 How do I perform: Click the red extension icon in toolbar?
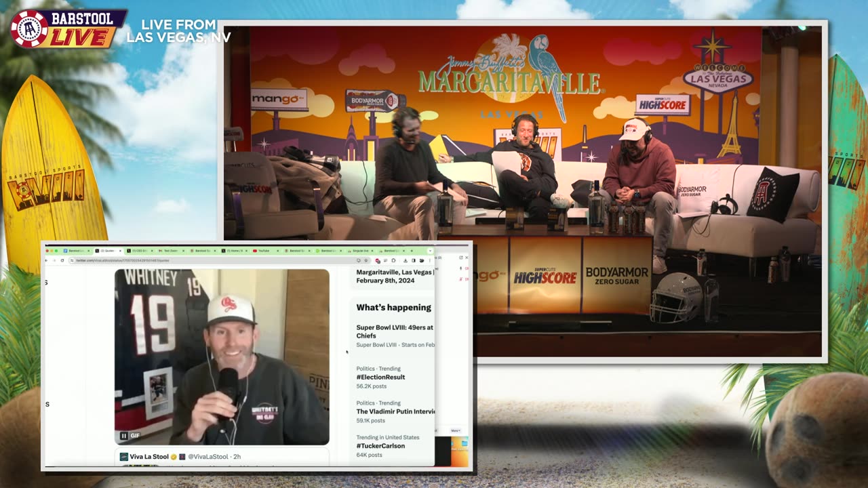click(378, 260)
